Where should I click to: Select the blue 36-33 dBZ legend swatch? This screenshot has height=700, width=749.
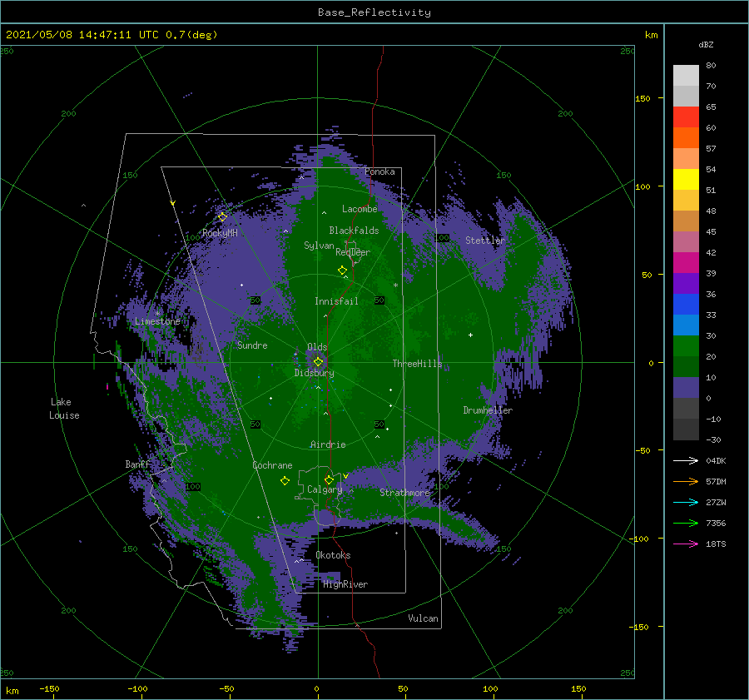point(686,305)
